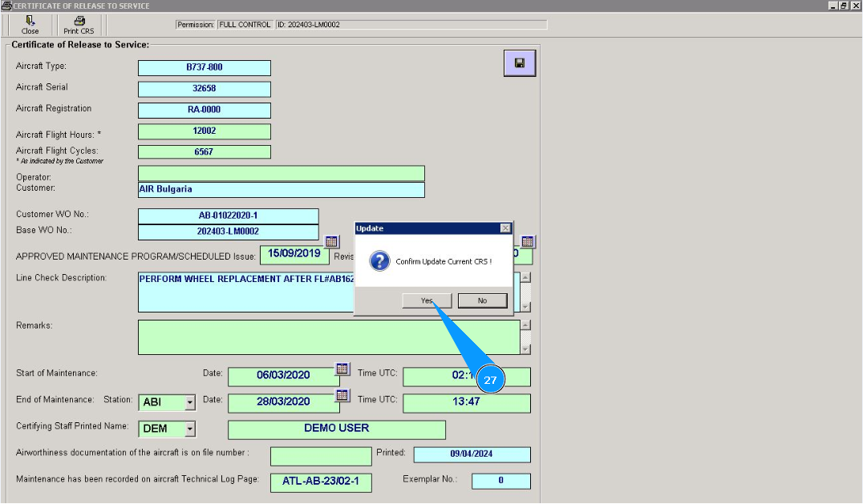
Task: Click the DEMO USER name field
Action: (x=337, y=429)
